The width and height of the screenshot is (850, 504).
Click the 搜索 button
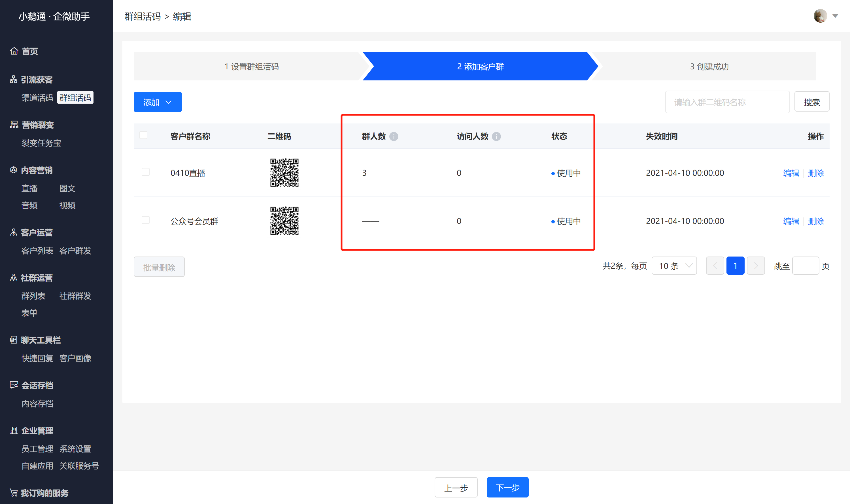click(811, 102)
